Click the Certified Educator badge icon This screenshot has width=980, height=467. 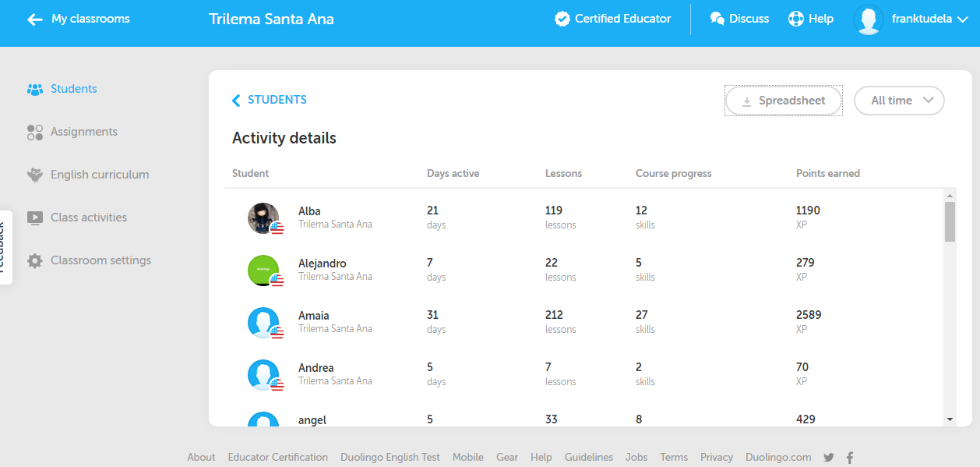pos(562,18)
